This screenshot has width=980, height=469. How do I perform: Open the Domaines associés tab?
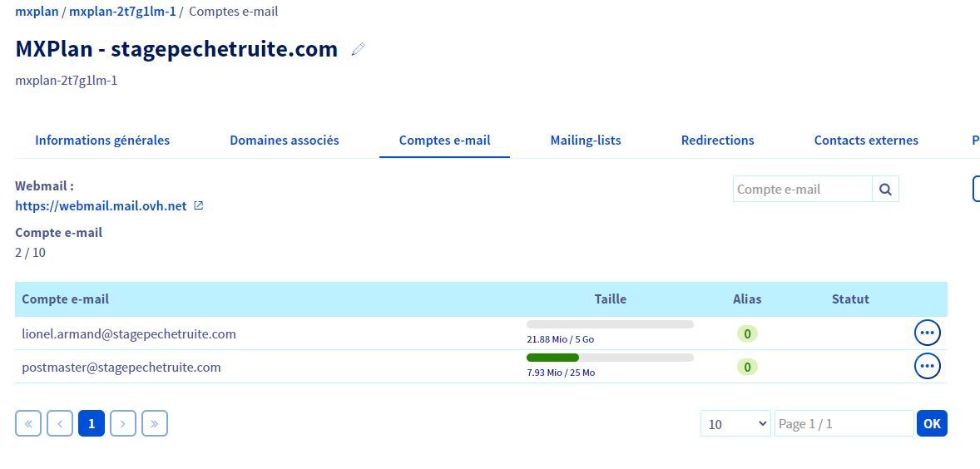pyautogui.click(x=285, y=141)
